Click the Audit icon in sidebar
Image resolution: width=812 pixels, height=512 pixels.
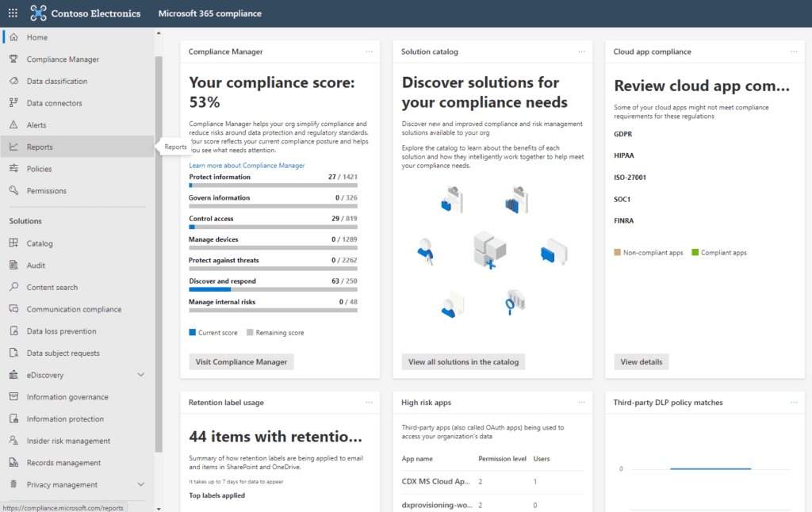coord(14,265)
